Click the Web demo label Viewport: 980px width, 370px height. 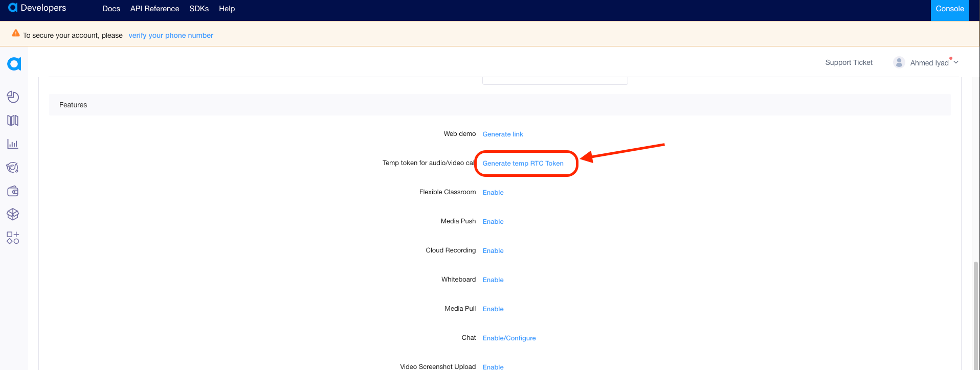pos(459,134)
